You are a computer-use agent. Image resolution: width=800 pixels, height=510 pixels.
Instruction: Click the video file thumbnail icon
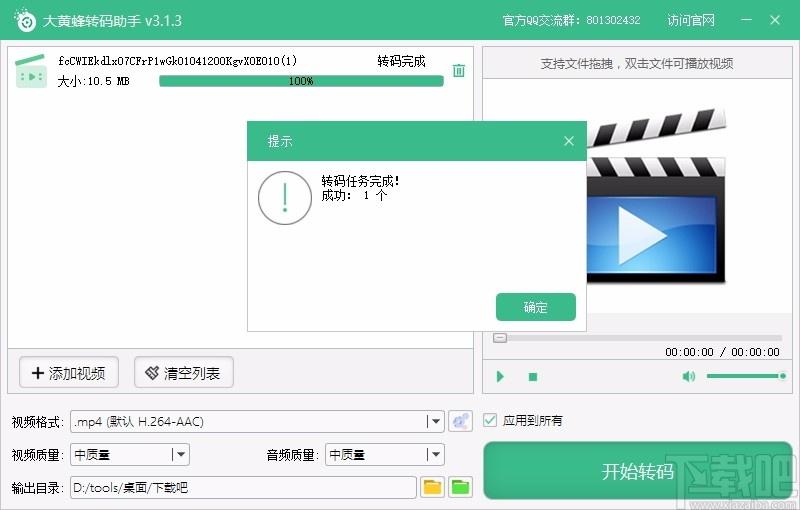(31, 71)
